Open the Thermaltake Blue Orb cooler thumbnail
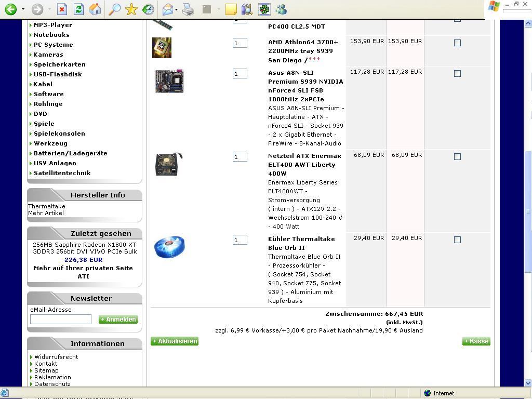Screen dimensions: 532x399 169,247
